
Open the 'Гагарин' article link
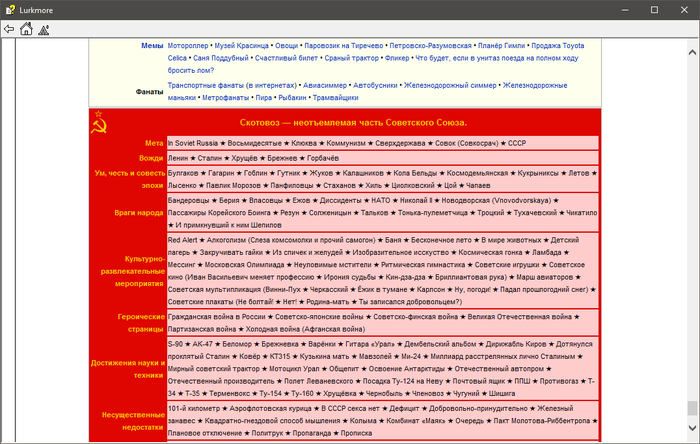click(x=224, y=173)
